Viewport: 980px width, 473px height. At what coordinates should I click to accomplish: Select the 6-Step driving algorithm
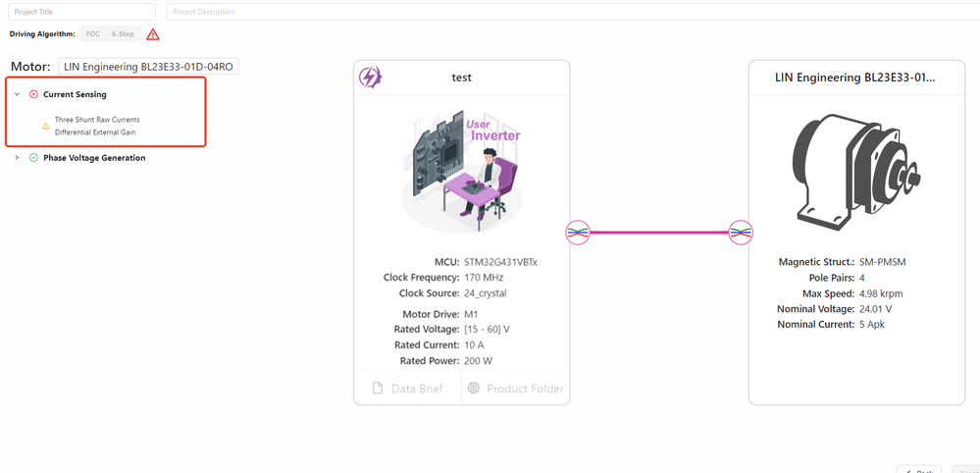coord(123,33)
